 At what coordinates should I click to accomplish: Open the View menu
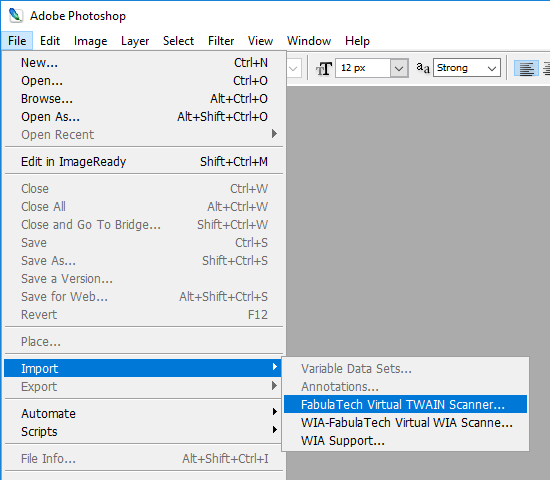(260, 41)
